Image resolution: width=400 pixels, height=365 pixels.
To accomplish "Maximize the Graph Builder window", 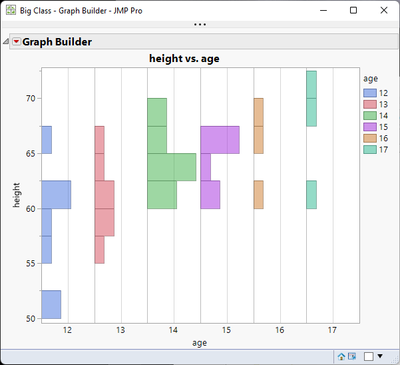I will [x=353, y=10].
